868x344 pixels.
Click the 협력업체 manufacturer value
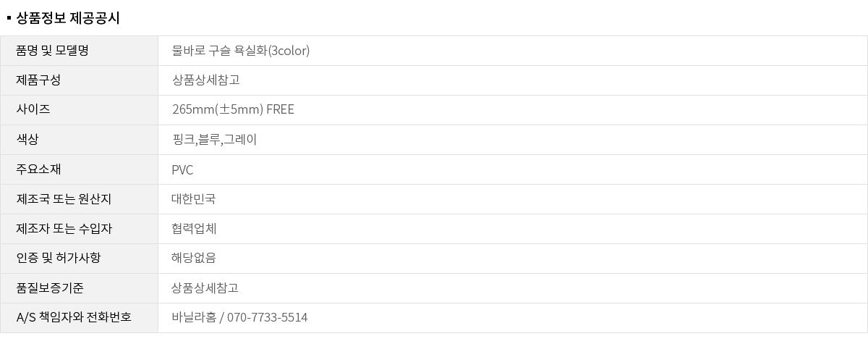[194, 229]
